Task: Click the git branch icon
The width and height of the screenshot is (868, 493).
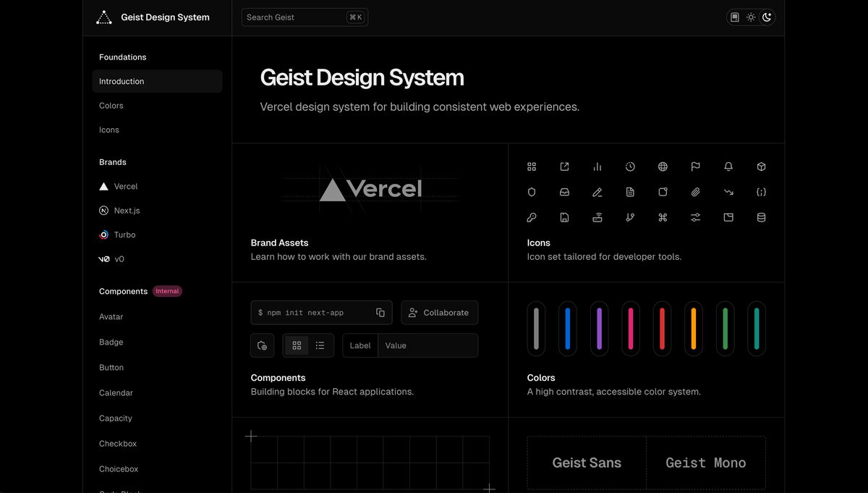Action: pos(630,217)
